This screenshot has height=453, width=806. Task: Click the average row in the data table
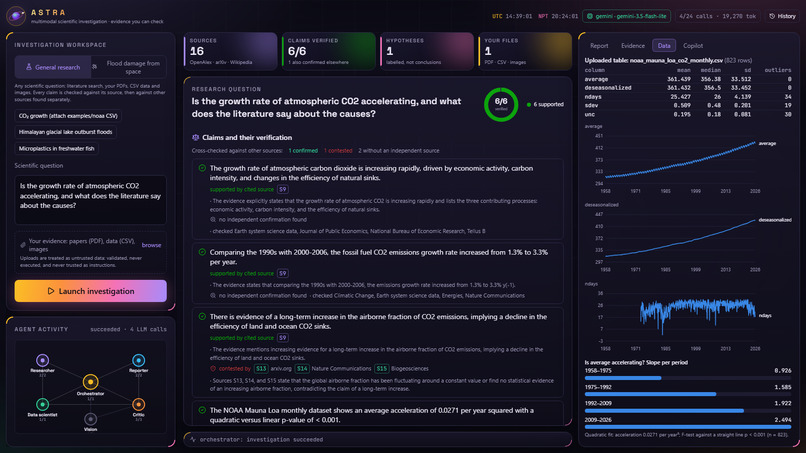click(688, 79)
